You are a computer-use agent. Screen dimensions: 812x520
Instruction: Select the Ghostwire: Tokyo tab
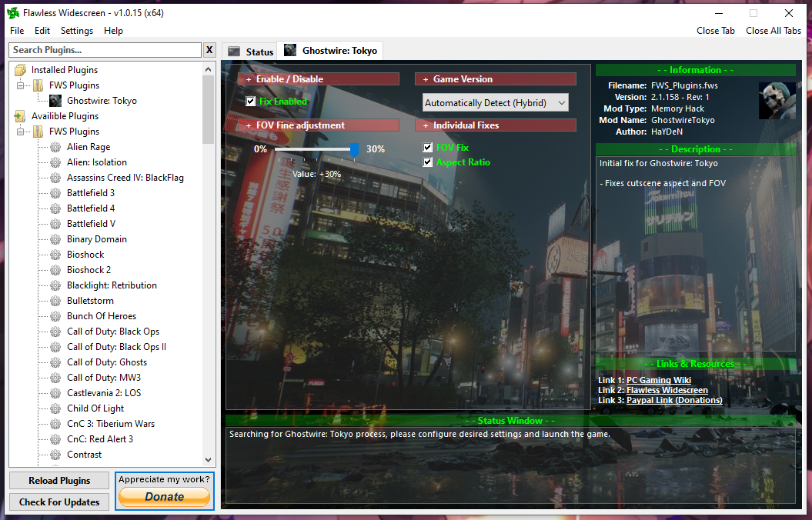(x=330, y=50)
